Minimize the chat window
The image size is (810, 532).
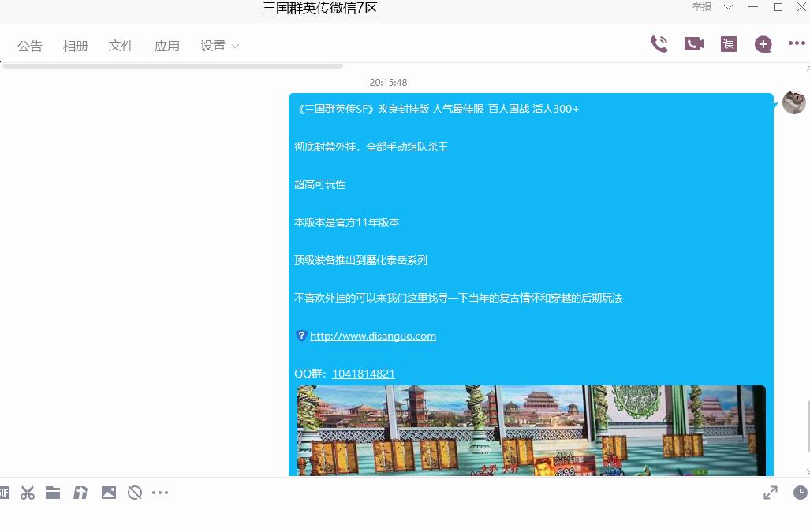tap(753, 7)
